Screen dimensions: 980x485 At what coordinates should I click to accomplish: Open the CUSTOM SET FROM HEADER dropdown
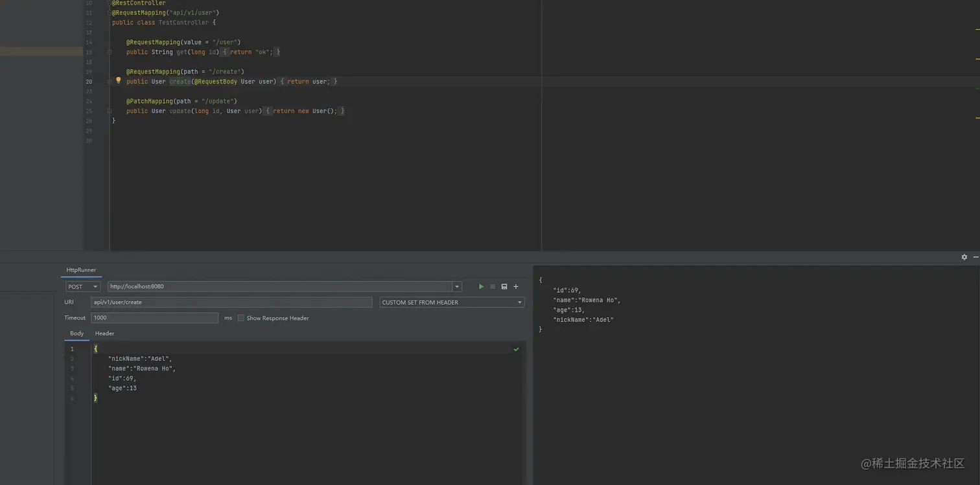pos(452,302)
